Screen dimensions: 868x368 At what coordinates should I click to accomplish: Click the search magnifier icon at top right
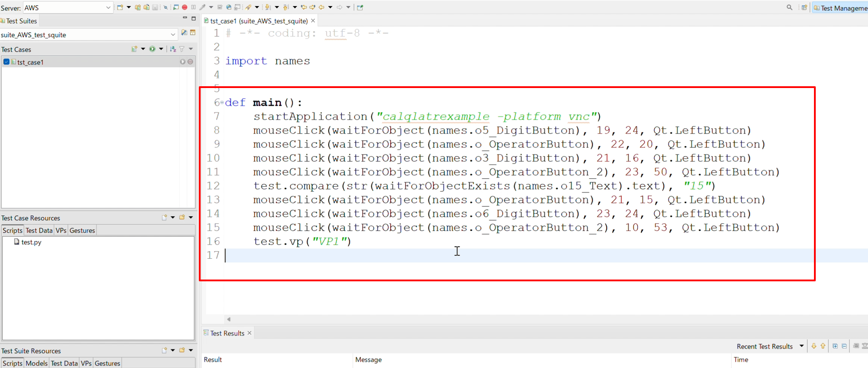(789, 8)
